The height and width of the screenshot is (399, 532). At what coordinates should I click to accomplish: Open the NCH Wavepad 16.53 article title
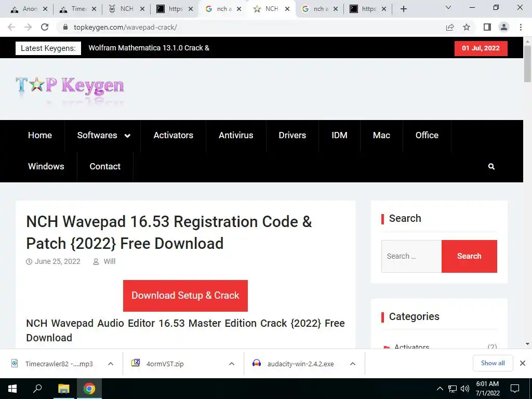point(169,233)
